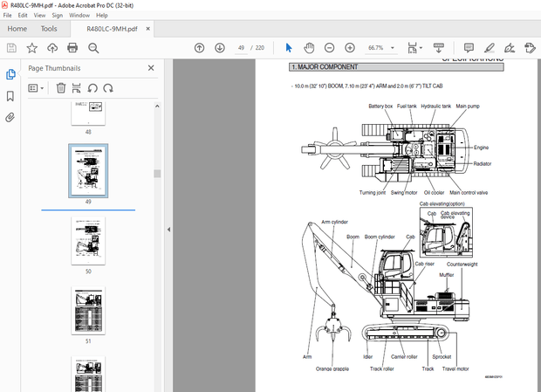Open the sign document pen icon
Image resolution: width=541 pixels, height=392 pixels.
tap(510, 48)
